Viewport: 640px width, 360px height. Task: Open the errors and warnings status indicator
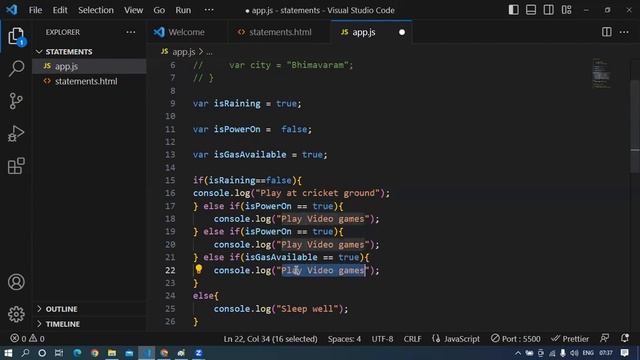27,338
